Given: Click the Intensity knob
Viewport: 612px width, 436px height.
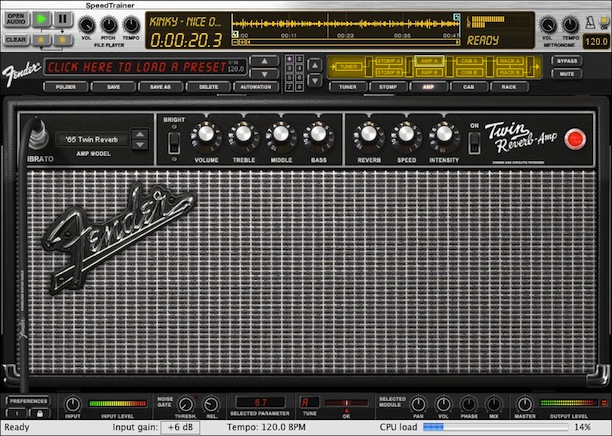Looking at the screenshot, I should click(443, 135).
